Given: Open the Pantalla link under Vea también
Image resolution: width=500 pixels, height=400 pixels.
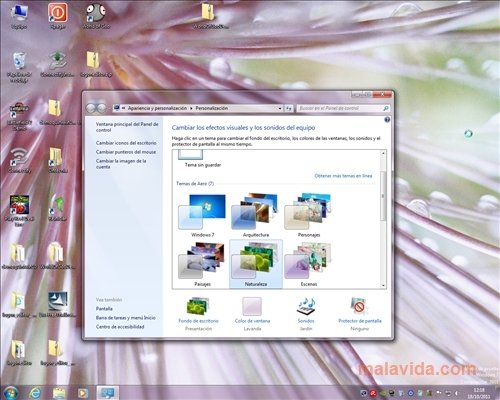Looking at the screenshot, I should (x=104, y=309).
